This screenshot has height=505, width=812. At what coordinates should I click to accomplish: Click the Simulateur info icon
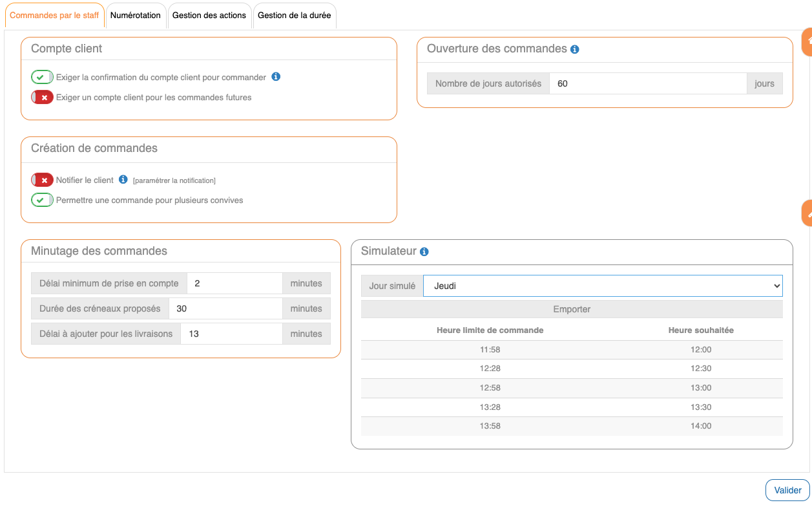(424, 252)
